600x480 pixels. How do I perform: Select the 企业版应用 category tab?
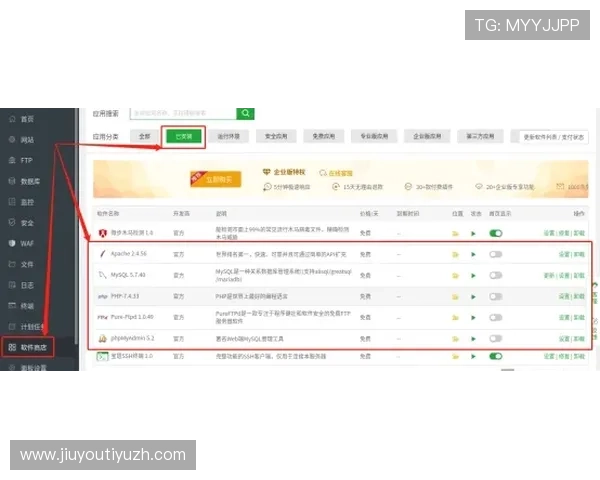427,136
